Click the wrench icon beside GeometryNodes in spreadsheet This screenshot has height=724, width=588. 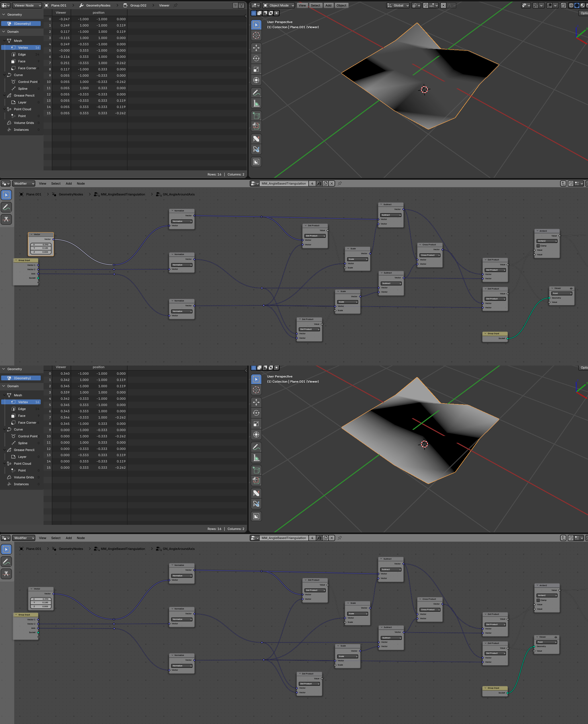[x=81, y=5]
